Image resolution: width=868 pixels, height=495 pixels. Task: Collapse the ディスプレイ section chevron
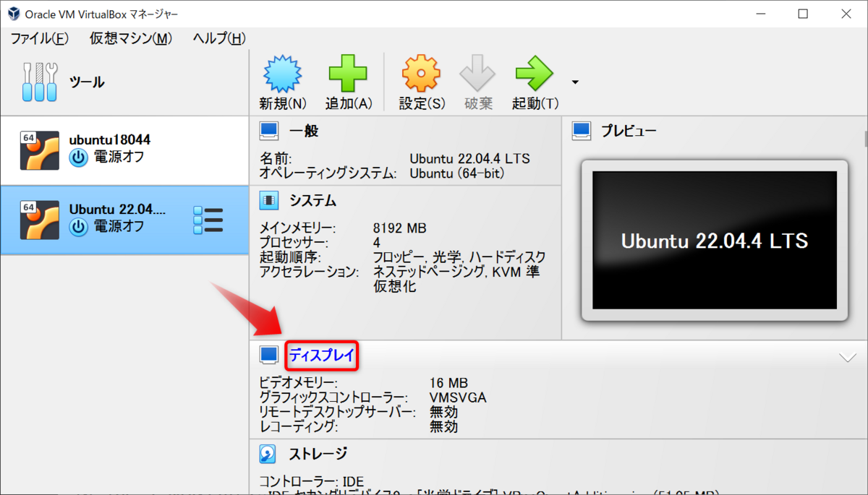coord(848,357)
